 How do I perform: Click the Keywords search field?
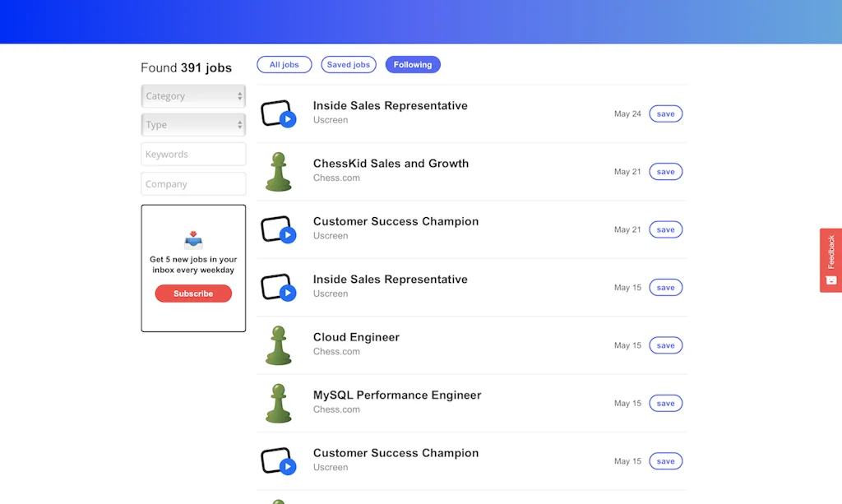[193, 155]
